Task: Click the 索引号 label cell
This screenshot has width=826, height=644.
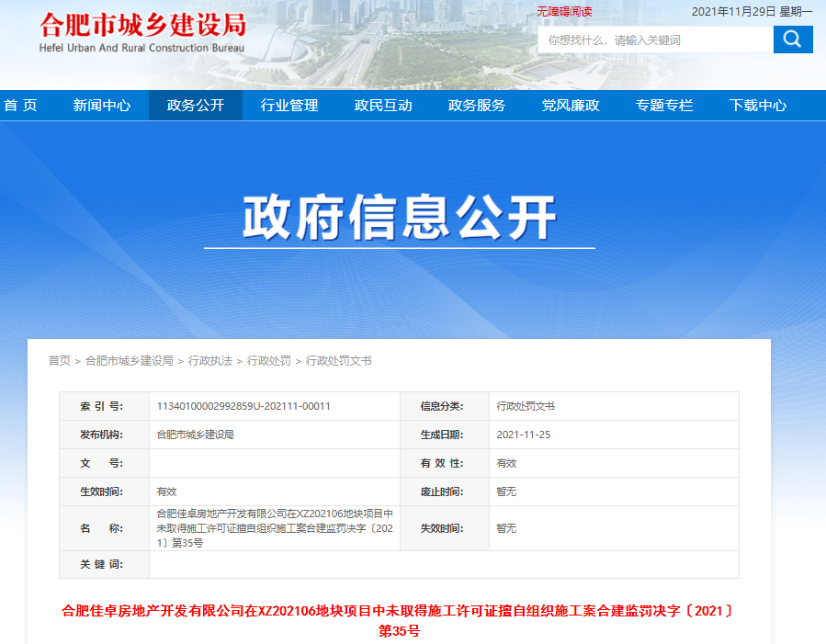Action: 105,406
